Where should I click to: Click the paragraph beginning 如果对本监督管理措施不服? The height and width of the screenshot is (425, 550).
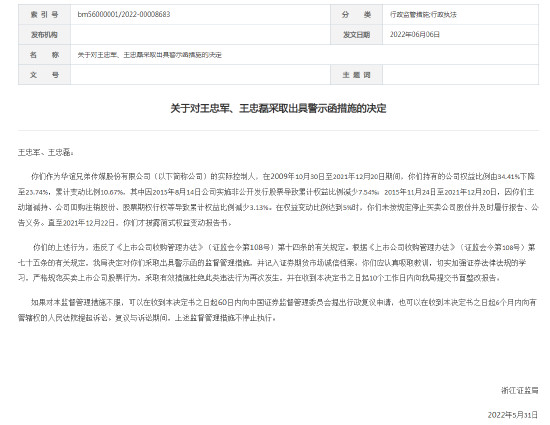277,310
